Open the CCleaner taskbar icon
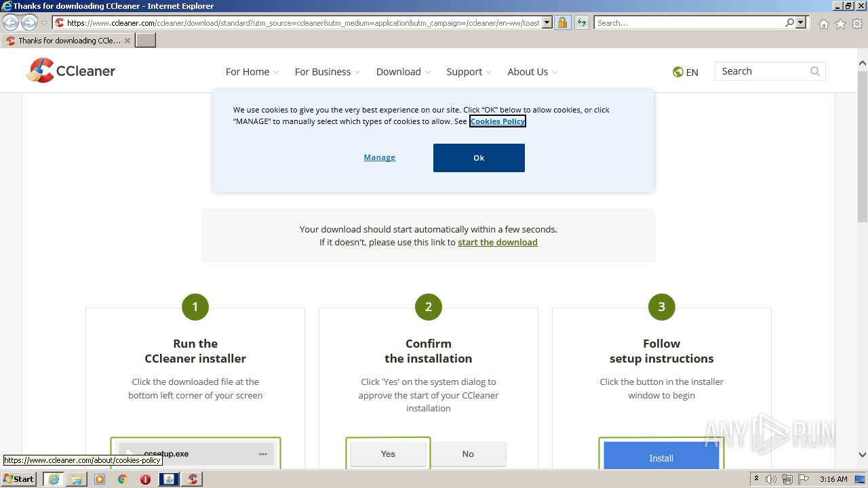 [193, 479]
